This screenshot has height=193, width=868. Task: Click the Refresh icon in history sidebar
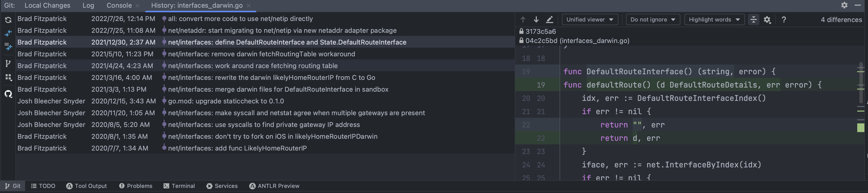click(x=8, y=20)
